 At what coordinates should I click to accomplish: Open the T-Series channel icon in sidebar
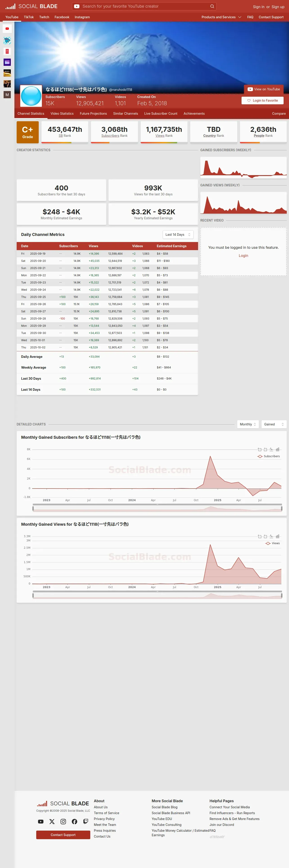click(x=7, y=51)
